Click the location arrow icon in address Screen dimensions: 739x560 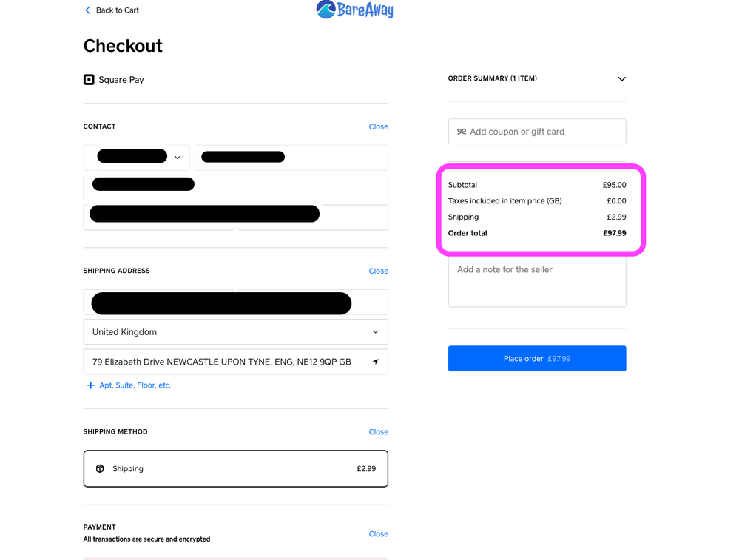tap(375, 362)
